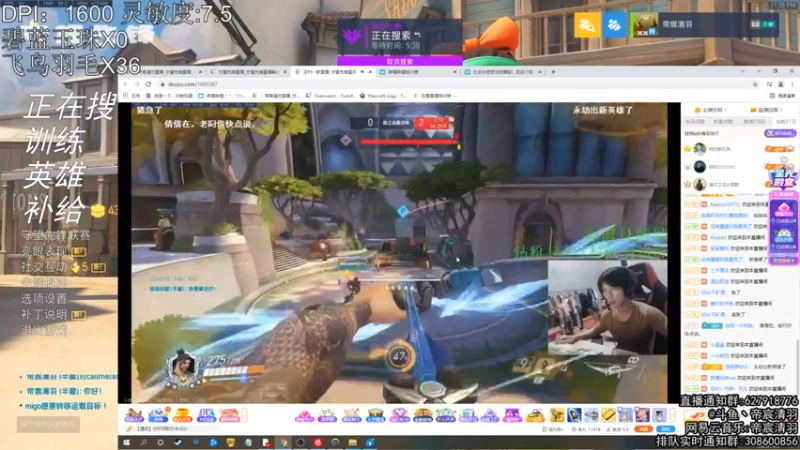
Task: Click the PK activity icon in gift bar
Action: 206,415
